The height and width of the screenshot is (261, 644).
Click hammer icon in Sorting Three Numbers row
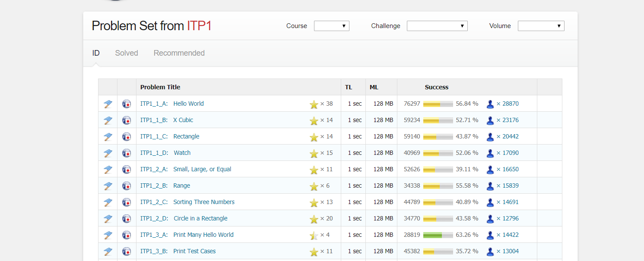coord(108,202)
